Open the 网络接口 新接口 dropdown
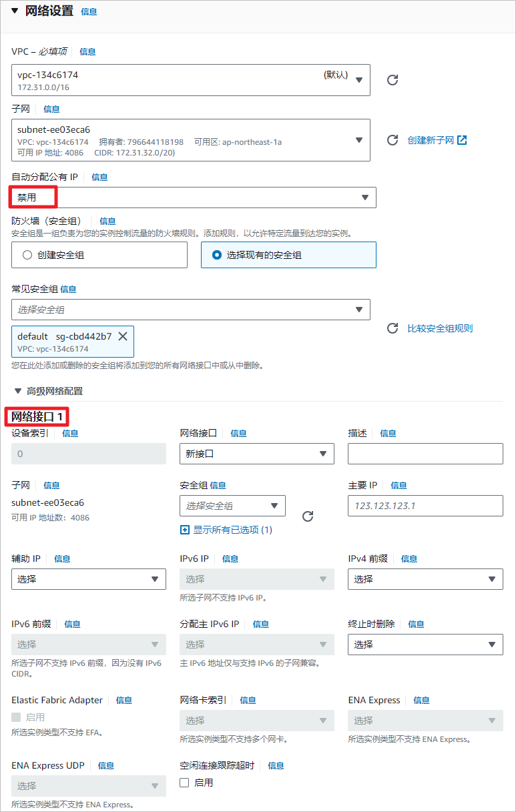This screenshot has height=812, width=516. pyautogui.click(x=257, y=454)
